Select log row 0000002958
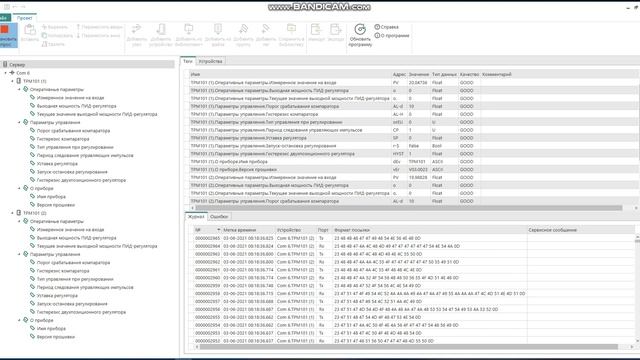Image resolution: width=640 pixels, height=360 pixels. [x=414, y=293]
